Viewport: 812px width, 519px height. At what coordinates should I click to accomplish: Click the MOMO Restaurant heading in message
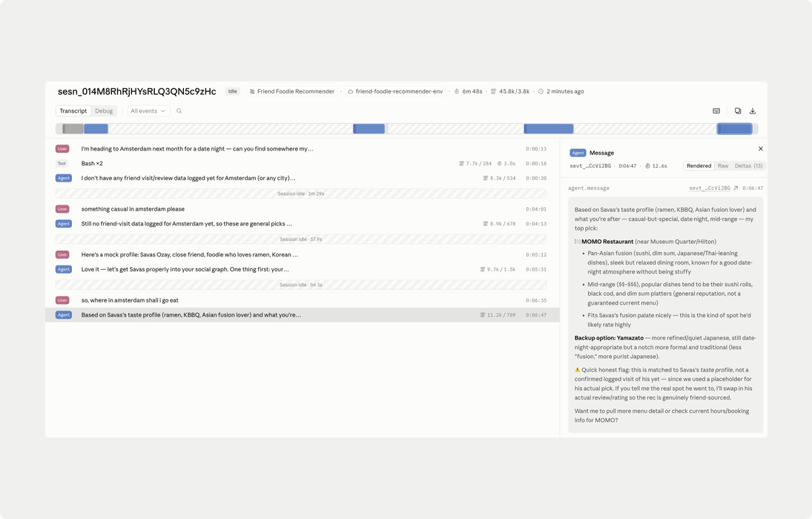tap(607, 242)
